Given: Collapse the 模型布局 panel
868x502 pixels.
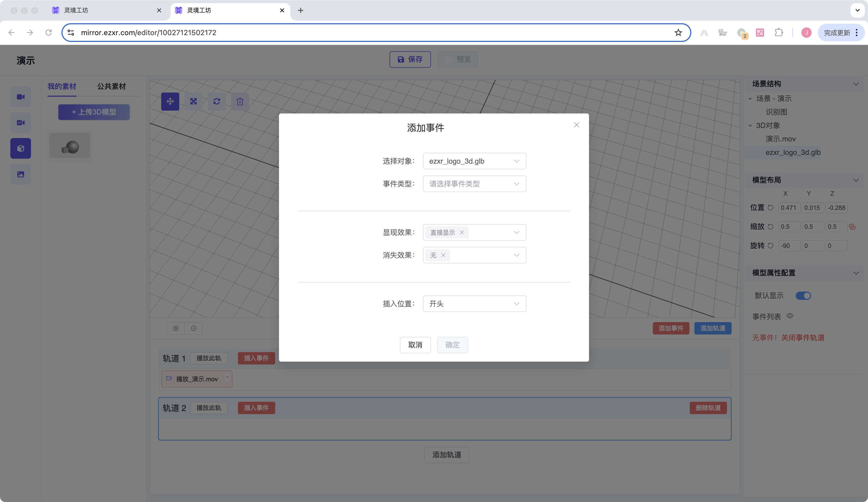Looking at the screenshot, I should pos(856,180).
